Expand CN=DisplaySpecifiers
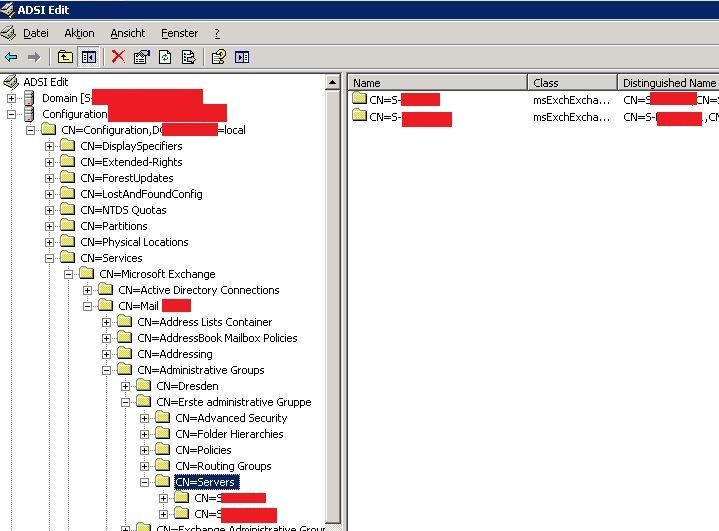Image resolution: width=719 pixels, height=531 pixels. point(50,146)
